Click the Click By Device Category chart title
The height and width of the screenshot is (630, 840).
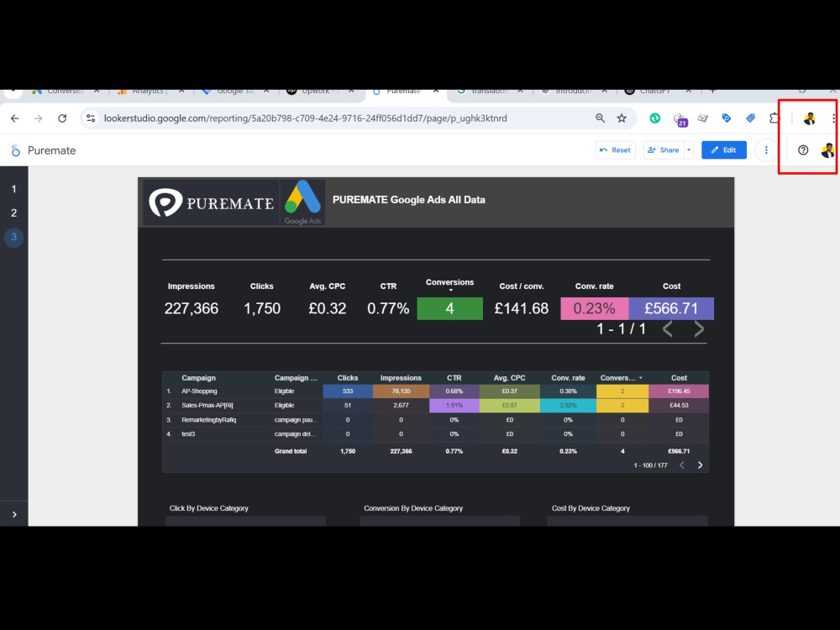(209, 508)
